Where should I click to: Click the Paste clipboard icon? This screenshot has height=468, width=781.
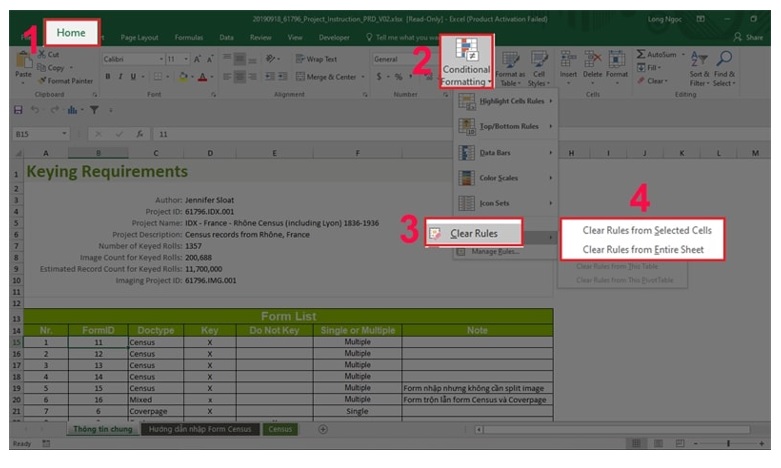(24, 66)
